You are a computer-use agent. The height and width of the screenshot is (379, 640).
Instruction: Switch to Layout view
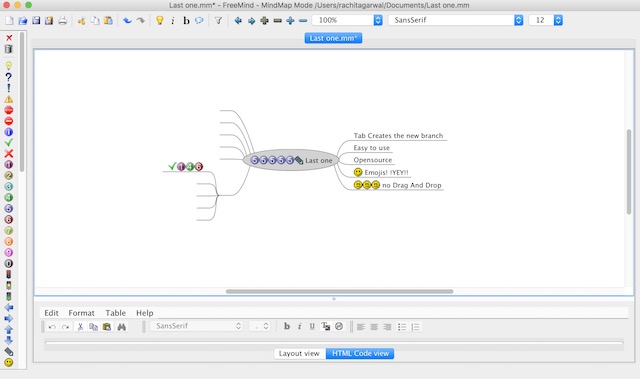tap(299, 353)
